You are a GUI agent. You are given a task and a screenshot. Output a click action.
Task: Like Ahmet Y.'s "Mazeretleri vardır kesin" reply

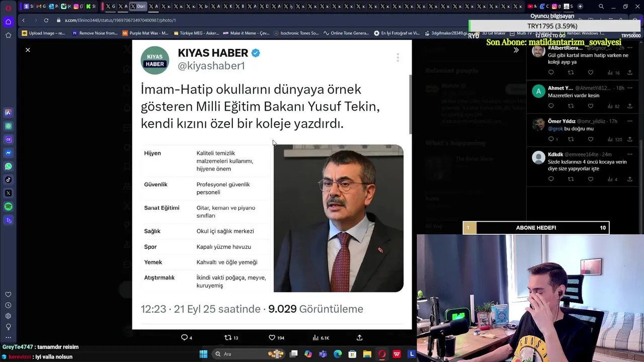pyautogui.click(x=591, y=106)
